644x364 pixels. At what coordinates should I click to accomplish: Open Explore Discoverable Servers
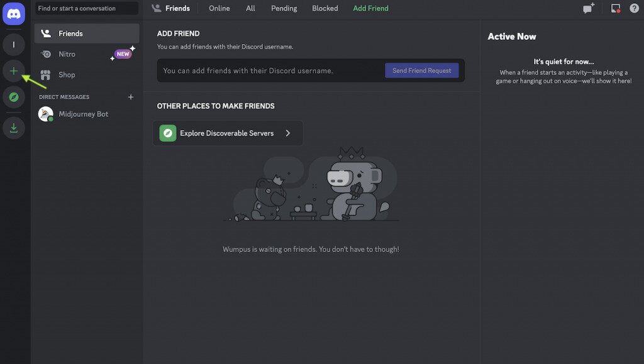pos(228,133)
